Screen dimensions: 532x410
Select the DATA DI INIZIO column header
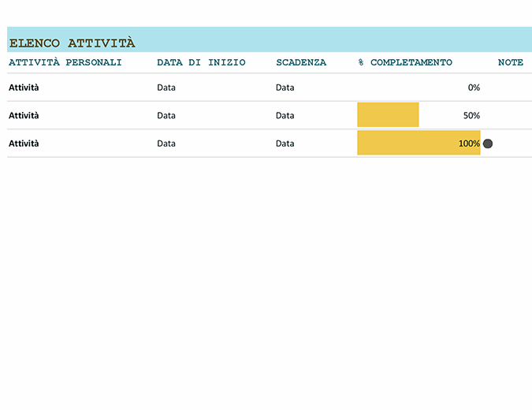coord(201,62)
